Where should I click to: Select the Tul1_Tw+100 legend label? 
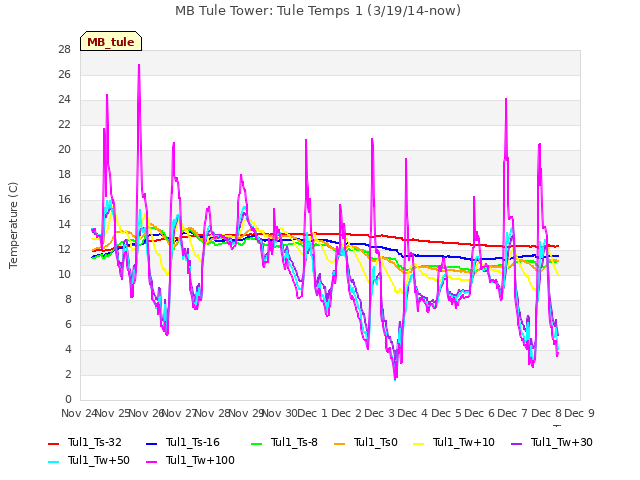tap(200, 460)
